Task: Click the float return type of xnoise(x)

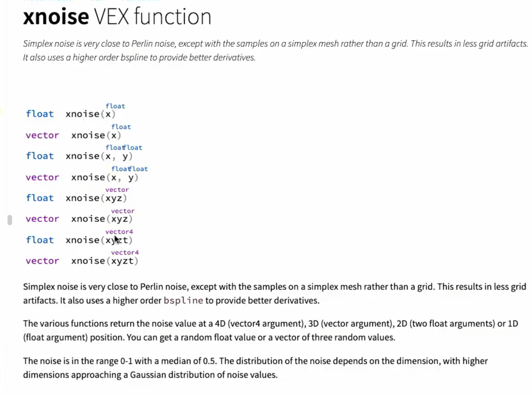Action: [x=40, y=114]
